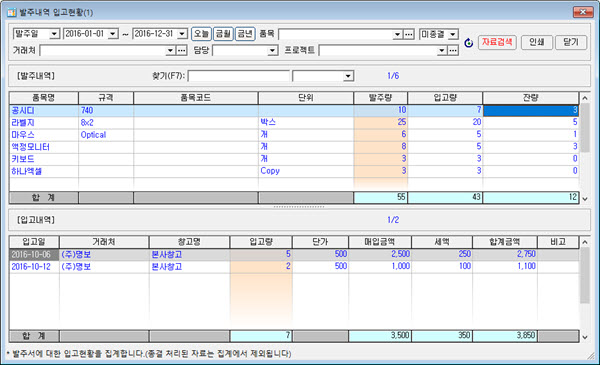The width and height of the screenshot is (600, 365).
Task: Click the 닫기 button
Action: (x=571, y=42)
